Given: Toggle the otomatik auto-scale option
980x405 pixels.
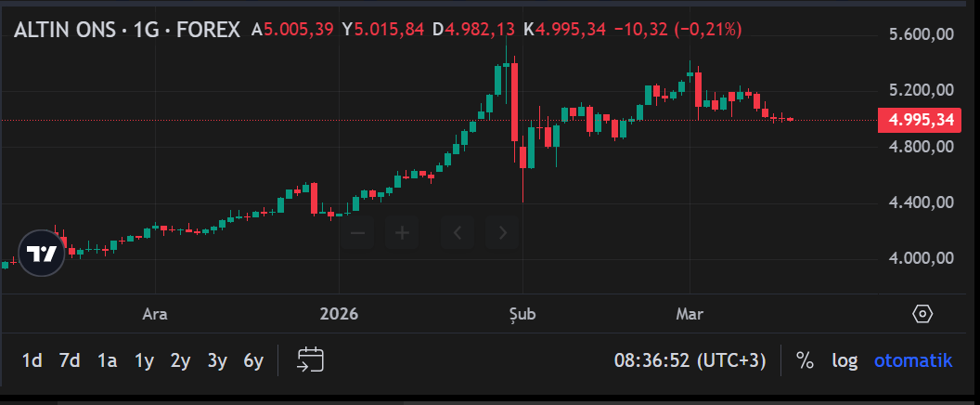Looking at the screenshot, I should coord(913,361).
